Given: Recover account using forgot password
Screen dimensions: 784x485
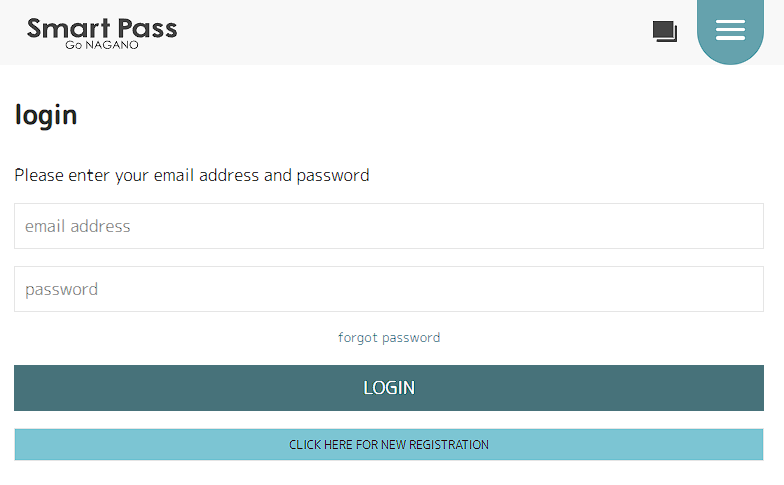Looking at the screenshot, I should [x=389, y=338].
